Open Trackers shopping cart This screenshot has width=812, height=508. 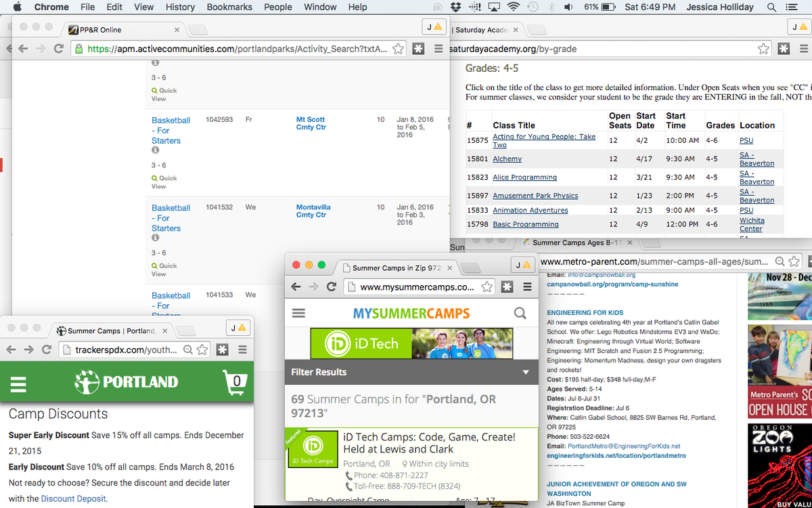[x=234, y=383]
